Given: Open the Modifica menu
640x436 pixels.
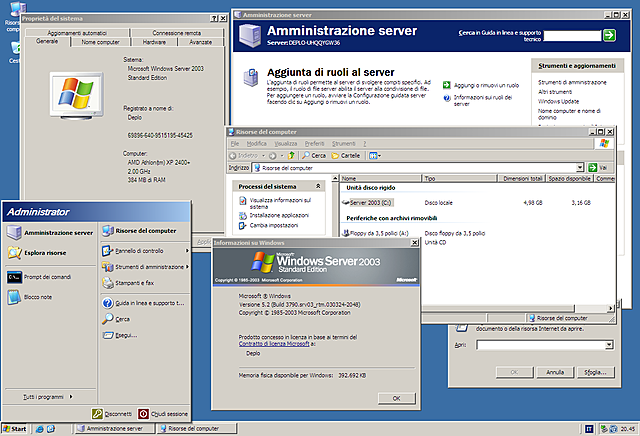Looking at the screenshot, I should point(256,144).
